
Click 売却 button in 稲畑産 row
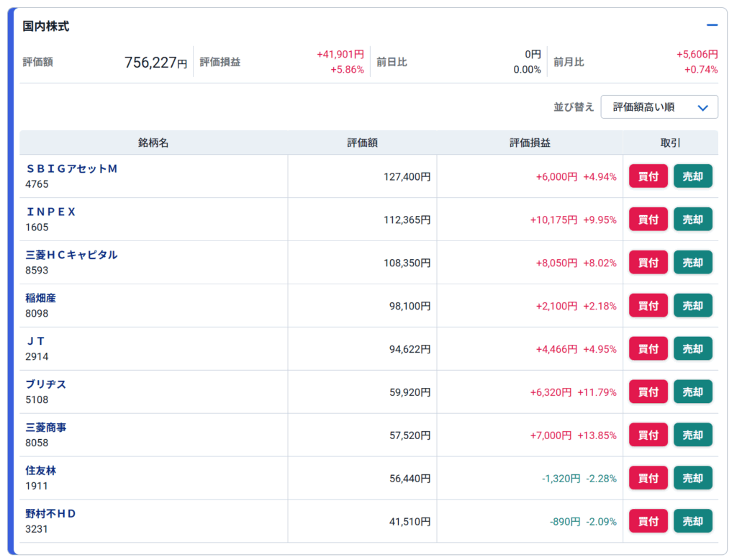[693, 306]
